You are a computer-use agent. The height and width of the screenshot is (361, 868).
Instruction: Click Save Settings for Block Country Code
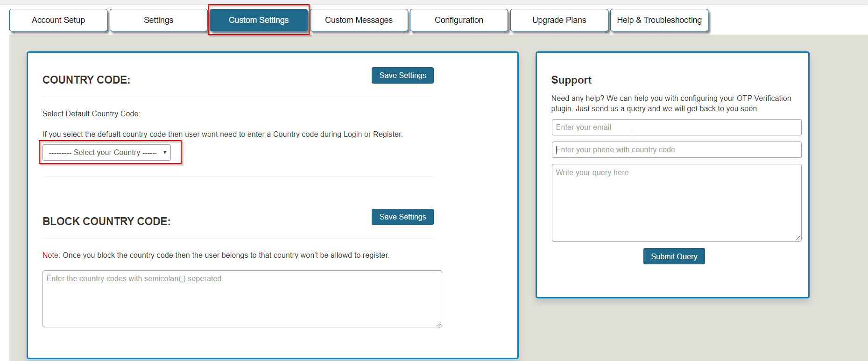coord(402,217)
